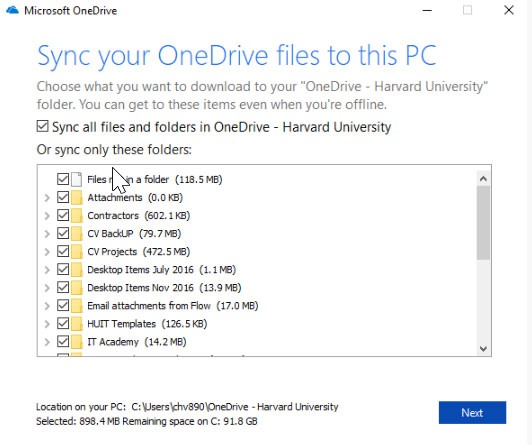Uncheck Desktop Items Nov 2016 checkbox

(x=63, y=287)
